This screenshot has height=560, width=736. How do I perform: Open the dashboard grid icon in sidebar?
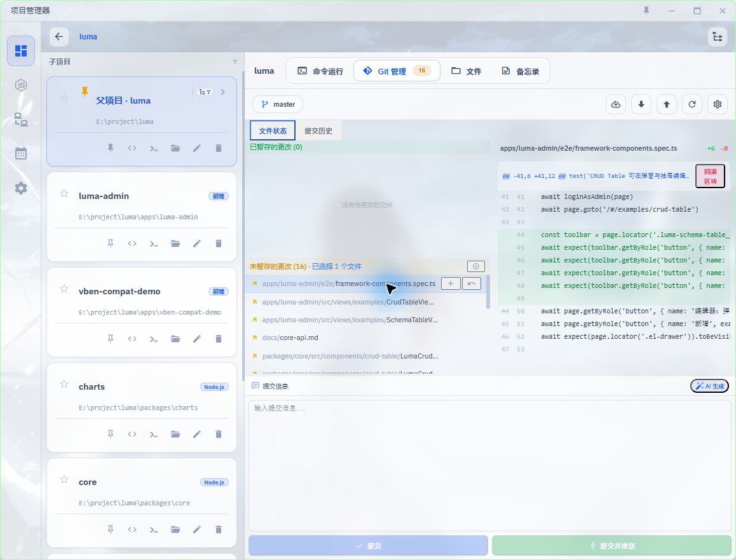[x=20, y=51]
